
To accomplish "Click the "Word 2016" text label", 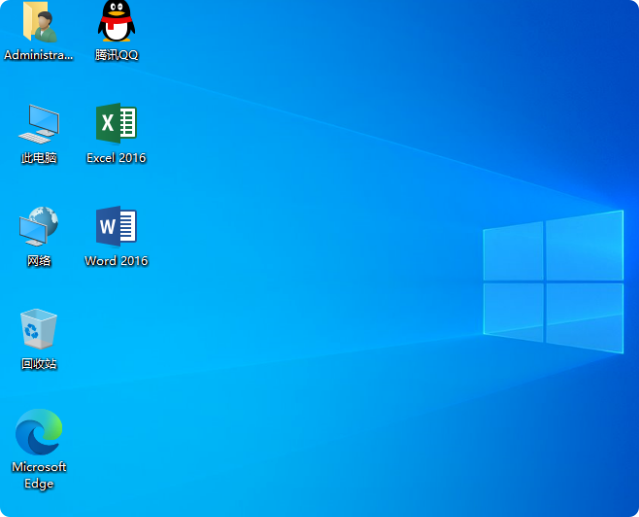I will pyautogui.click(x=116, y=261).
